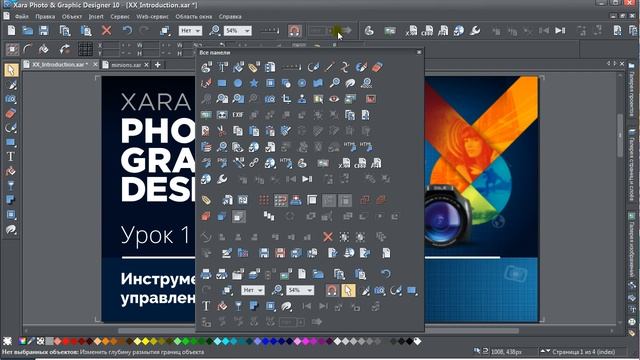Image resolution: width=640 pixels, height=360 pixels.
Task: Click the wrench web properties icon in main toolbar
Action: pyautogui.click(x=474, y=31)
